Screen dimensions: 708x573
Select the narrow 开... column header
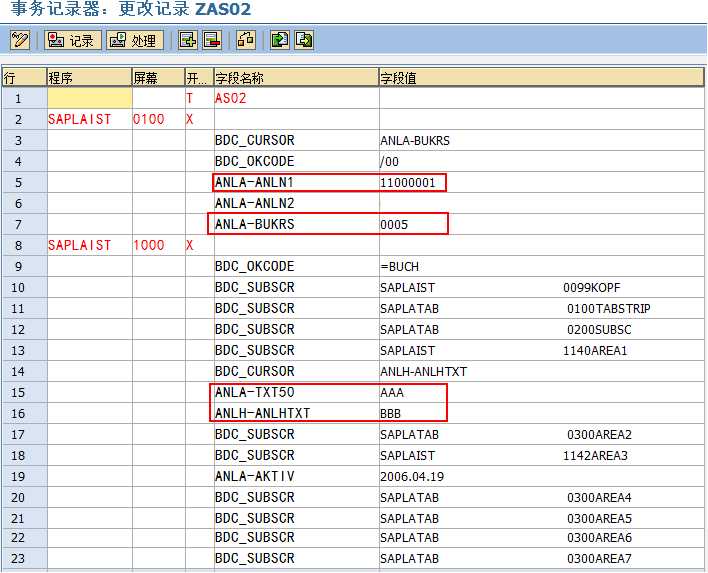(x=200, y=78)
